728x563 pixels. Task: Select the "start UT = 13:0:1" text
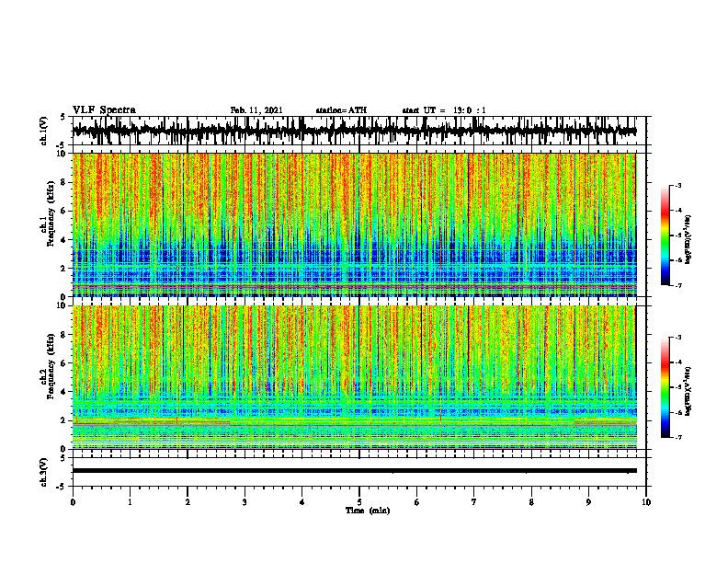pyautogui.click(x=444, y=110)
